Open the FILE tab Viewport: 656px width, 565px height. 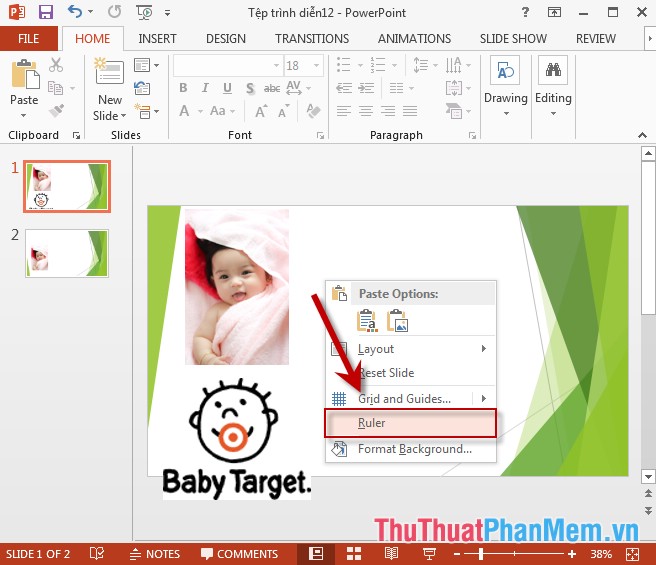tap(28, 39)
